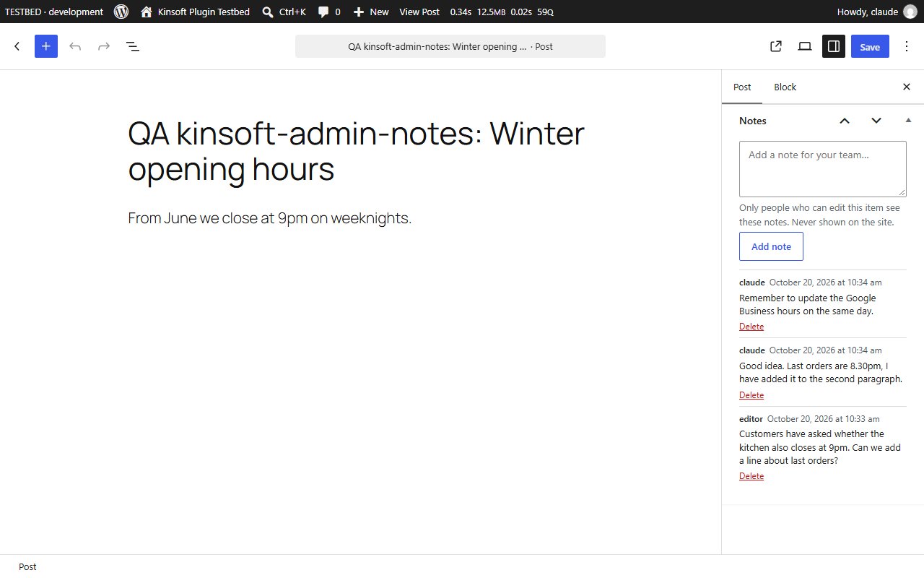Open the editor options menu
This screenshot has height=578, width=924.
point(907,46)
